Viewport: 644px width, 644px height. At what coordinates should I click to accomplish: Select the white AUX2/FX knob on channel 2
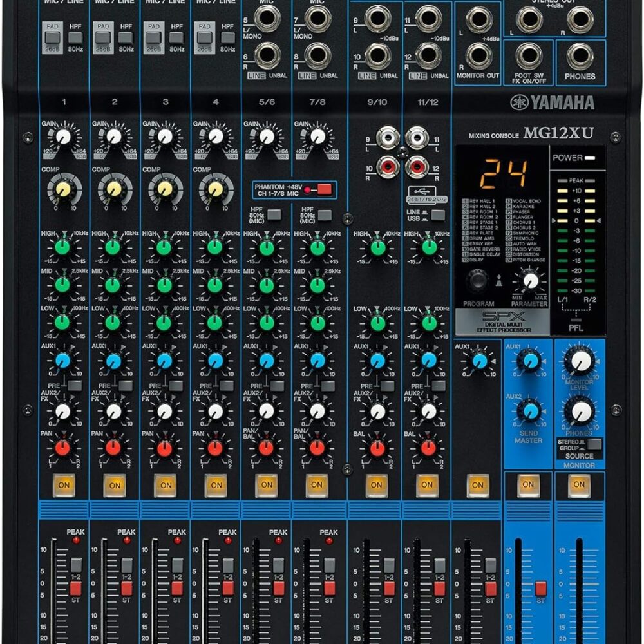[x=114, y=411]
